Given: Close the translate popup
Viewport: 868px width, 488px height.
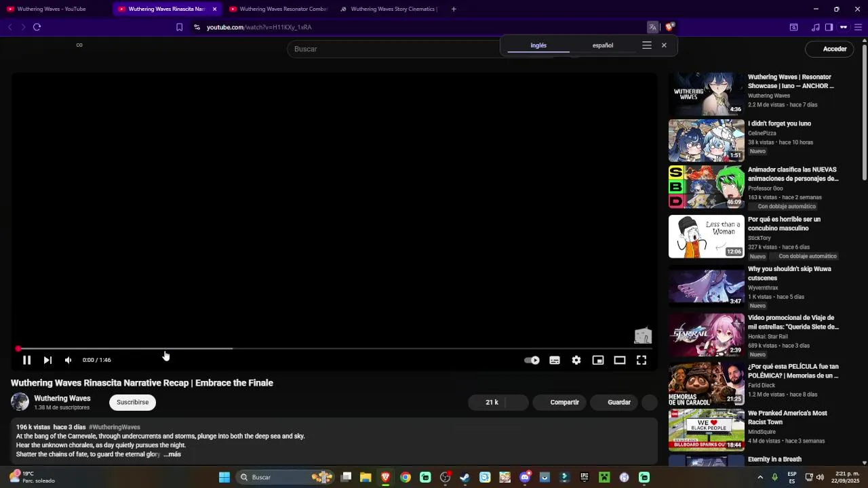Looking at the screenshot, I should (x=664, y=45).
